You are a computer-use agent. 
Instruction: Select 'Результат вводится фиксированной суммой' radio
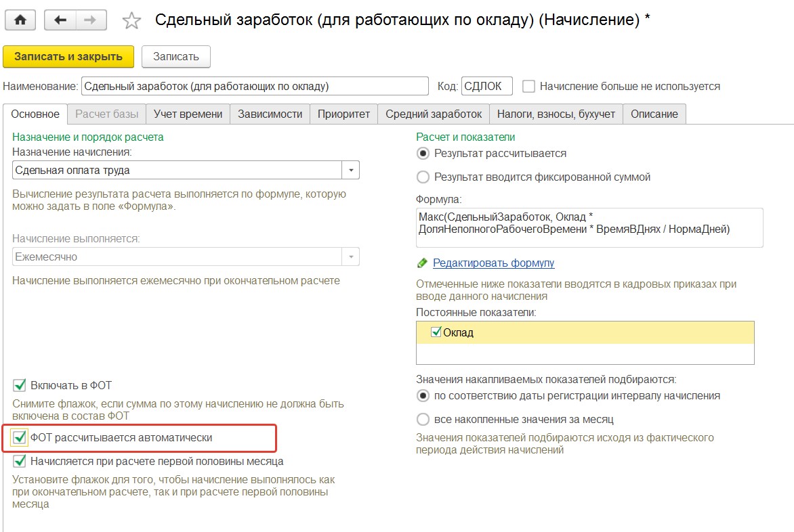point(423,177)
